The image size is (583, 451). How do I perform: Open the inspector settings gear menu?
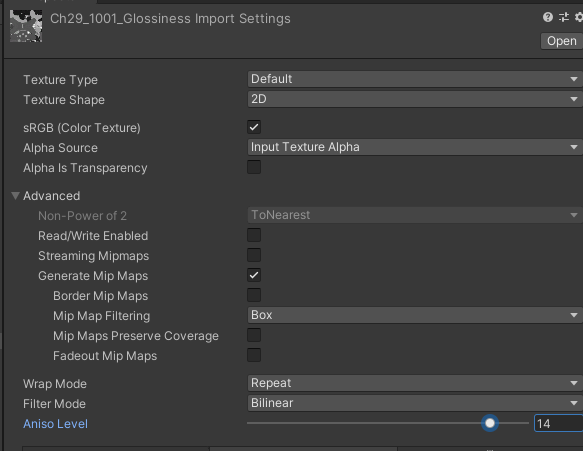[x=579, y=17]
